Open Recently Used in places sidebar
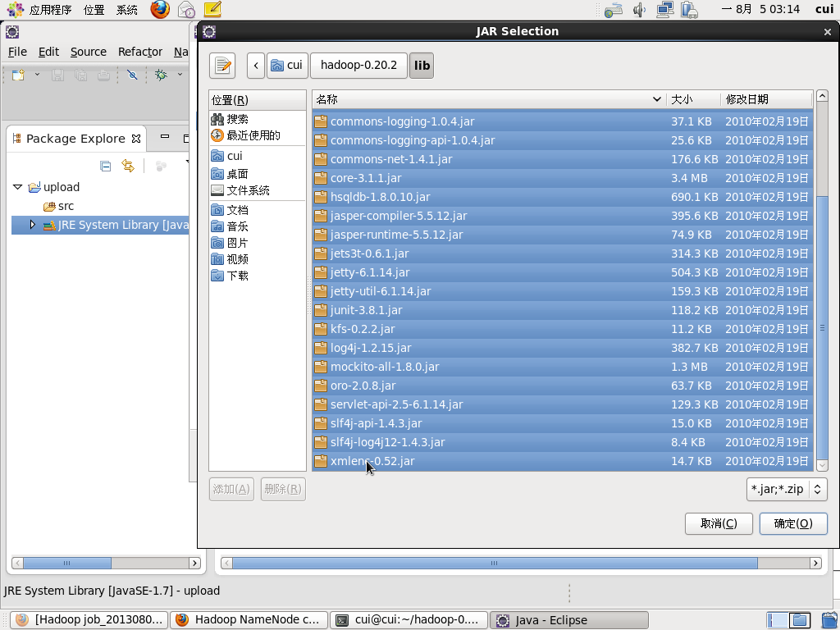Screen dimensions: 840x630 click(257, 135)
